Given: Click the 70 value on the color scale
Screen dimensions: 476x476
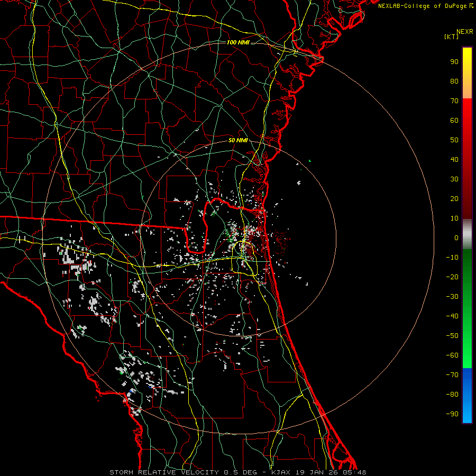Looking at the screenshot, I should (x=454, y=101).
